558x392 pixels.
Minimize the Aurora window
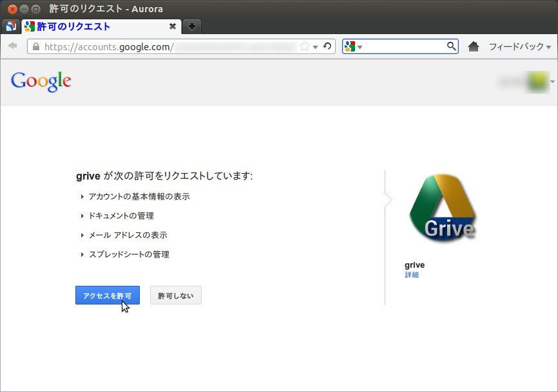[x=24, y=9]
